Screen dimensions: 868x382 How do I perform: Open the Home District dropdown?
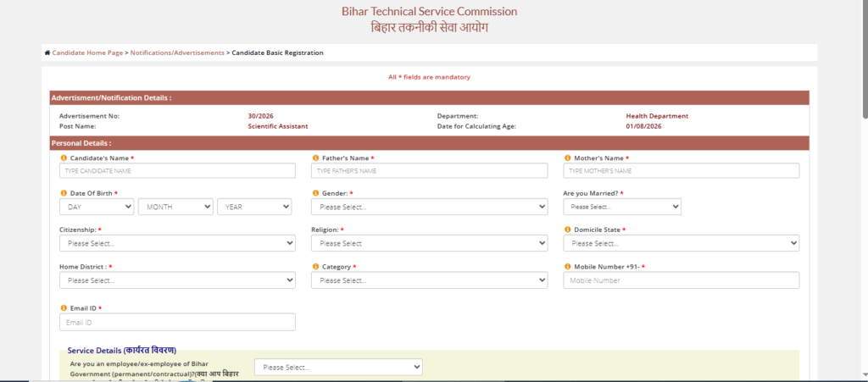177,280
